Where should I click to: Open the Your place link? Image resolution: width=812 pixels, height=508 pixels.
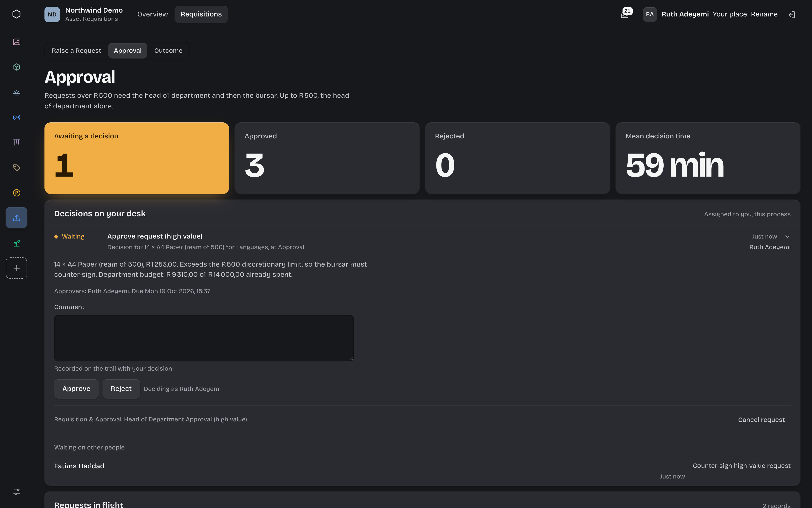pyautogui.click(x=729, y=14)
